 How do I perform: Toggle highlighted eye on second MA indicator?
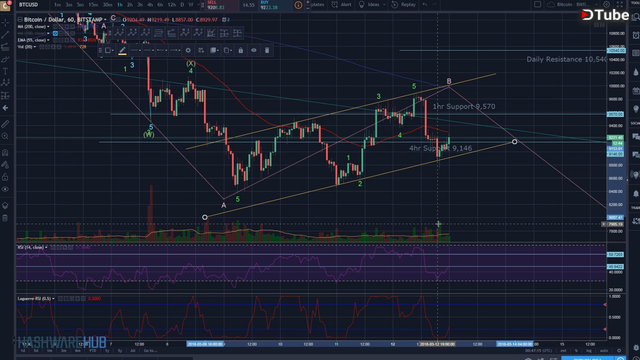pos(55,33)
